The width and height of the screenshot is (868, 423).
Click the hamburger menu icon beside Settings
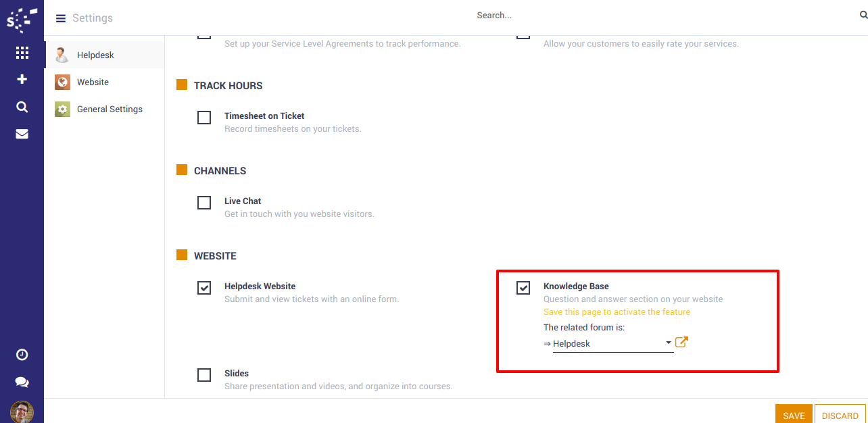(x=61, y=18)
